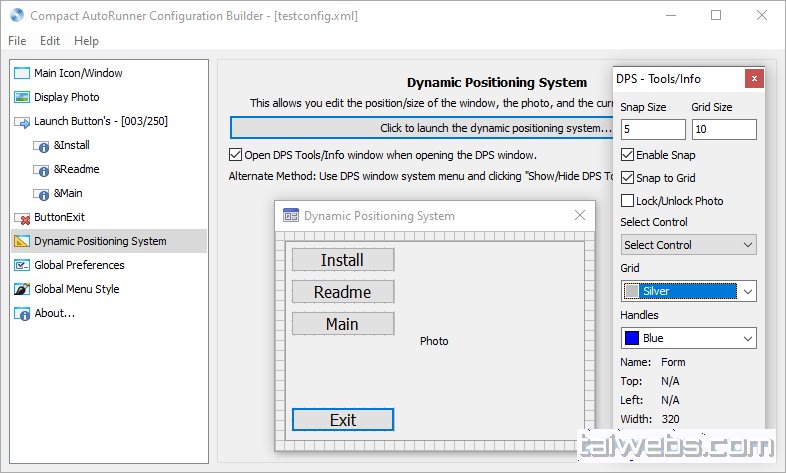The width and height of the screenshot is (786, 473).
Task: Open the File menu
Action: pos(17,41)
